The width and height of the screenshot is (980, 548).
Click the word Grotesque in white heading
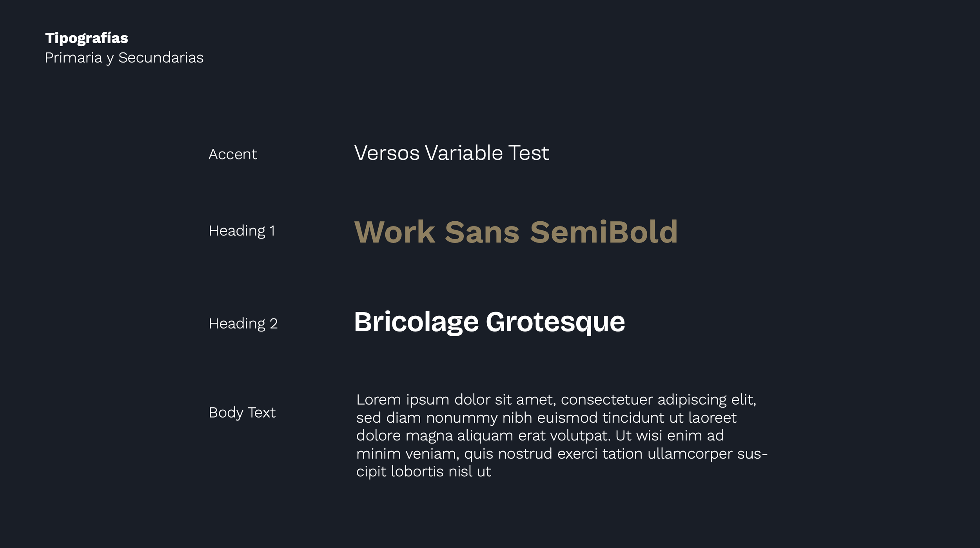tap(555, 322)
